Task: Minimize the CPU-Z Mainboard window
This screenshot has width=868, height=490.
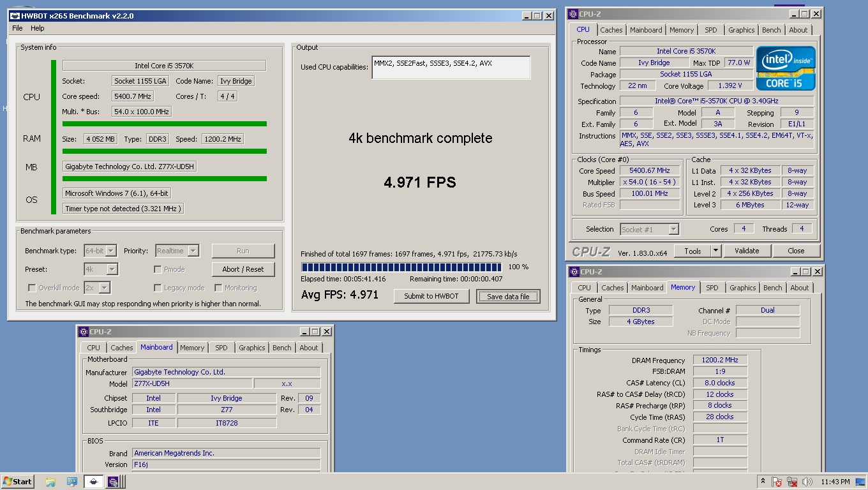Action: 304,332
